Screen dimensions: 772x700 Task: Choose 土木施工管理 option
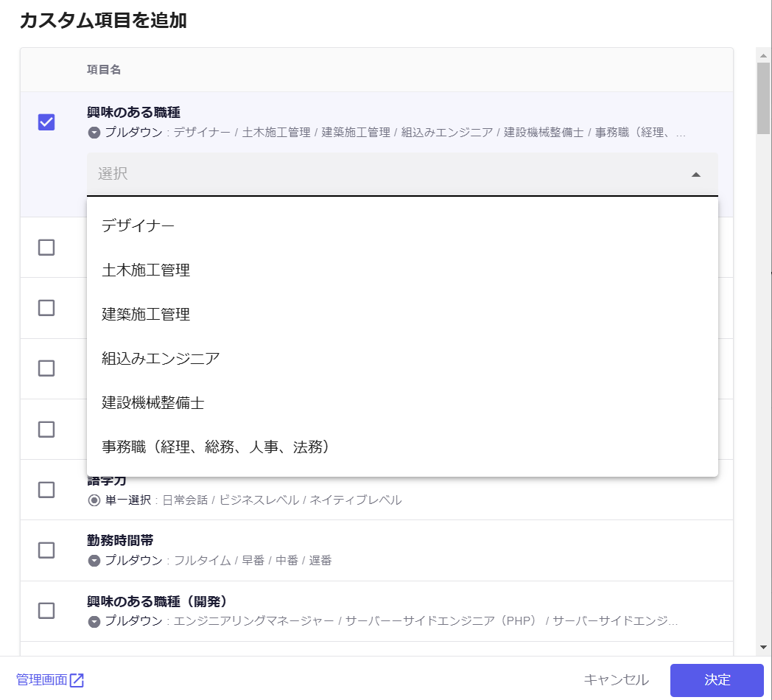[x=146, y=270]
